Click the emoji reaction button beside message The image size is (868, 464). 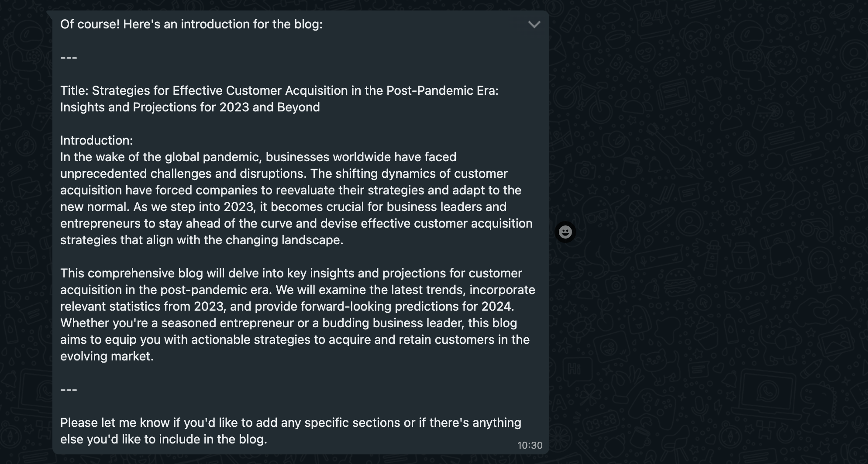tap(565, 232)
